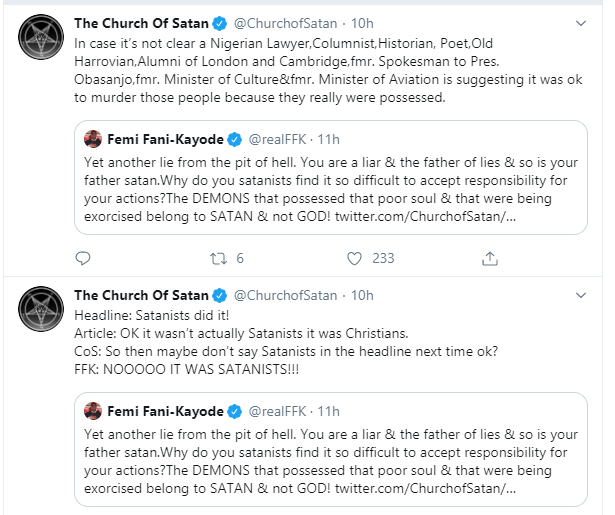
Task: Click The Church Of Satan name on Headline tweet
Action: [x=141, y=296]
